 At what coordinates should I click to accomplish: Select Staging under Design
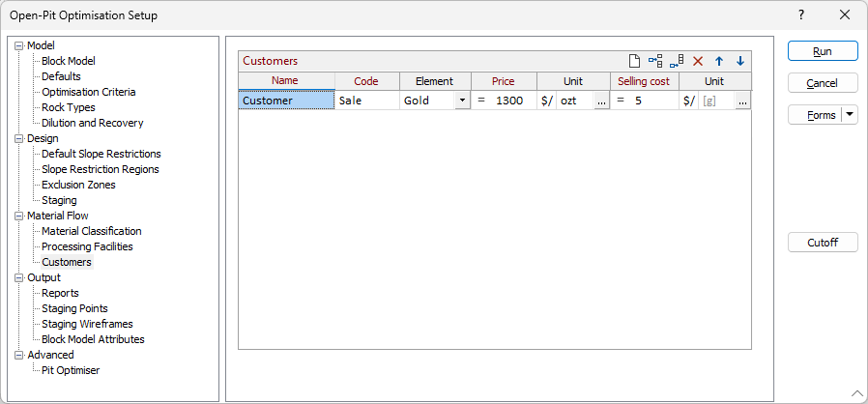(x=59, y=200)
